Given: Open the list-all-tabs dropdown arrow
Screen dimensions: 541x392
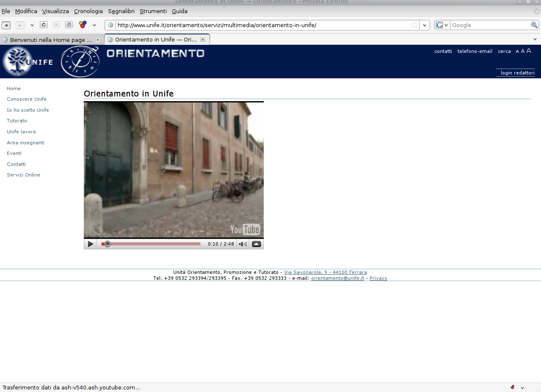Looking at the screenshot, I should (x=535, y=39).
